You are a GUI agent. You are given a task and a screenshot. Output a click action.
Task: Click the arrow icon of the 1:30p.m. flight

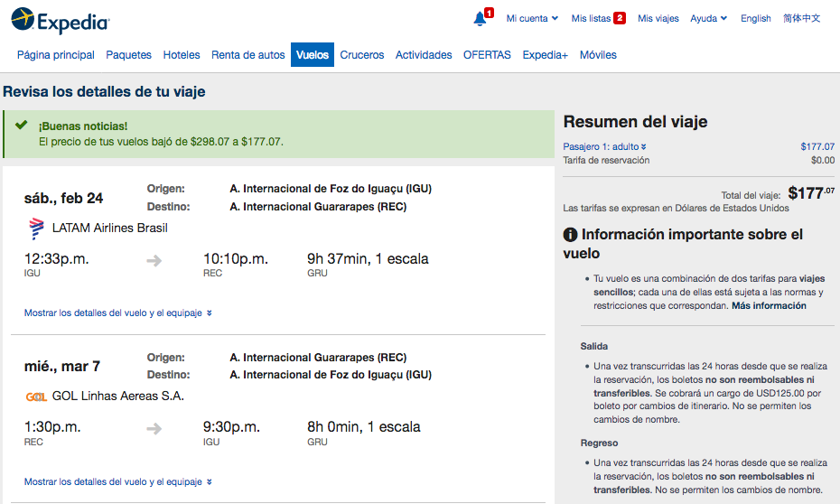(154, 428)
